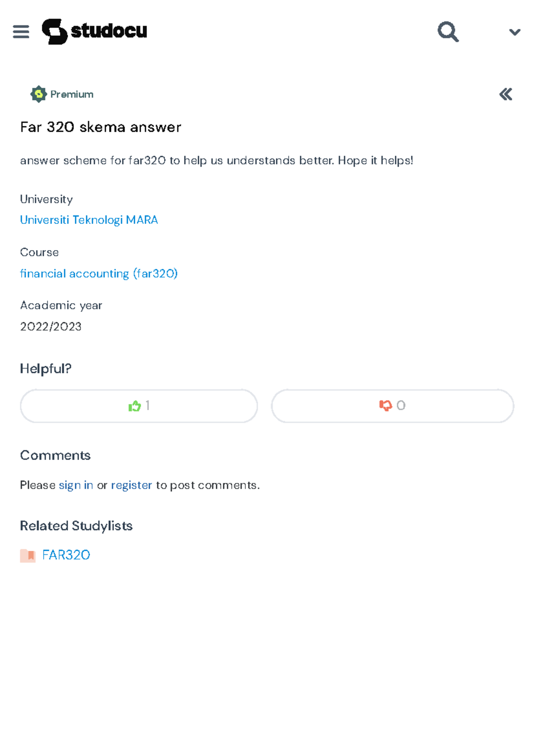534x756 pixels.
Task: Open the Comments section
Action: point(55,455)
